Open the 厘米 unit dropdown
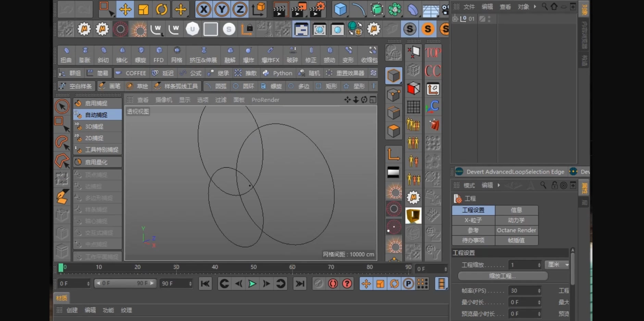 (x=558, y=264)
